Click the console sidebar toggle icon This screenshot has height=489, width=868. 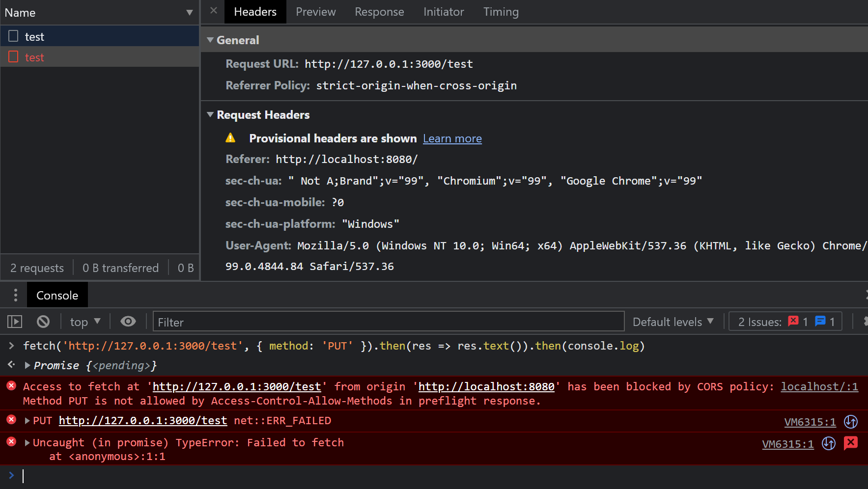[x=15, y=322]
